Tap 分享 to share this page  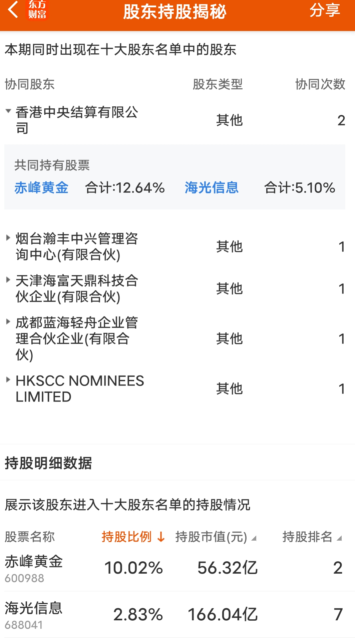[x=325, y=12]
